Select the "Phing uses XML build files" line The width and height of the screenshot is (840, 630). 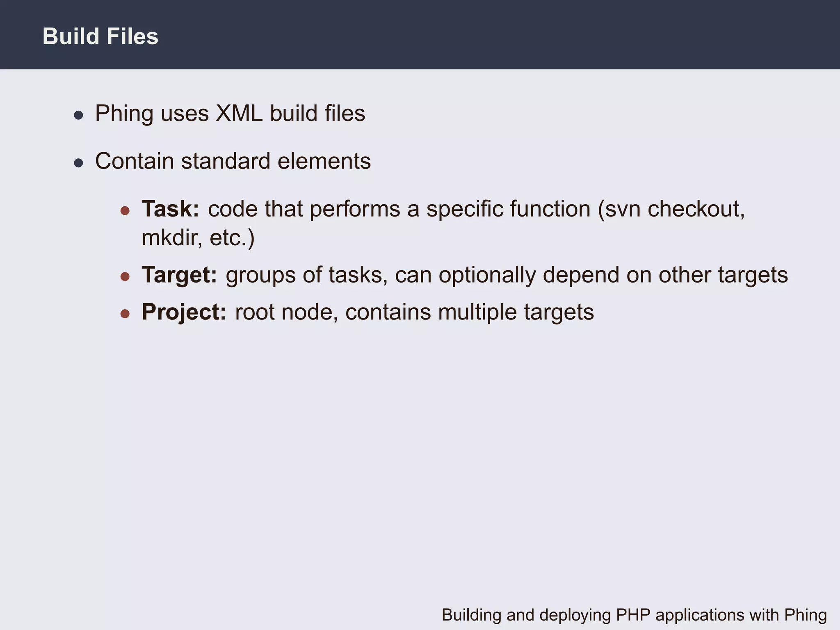[x=230, y=113]
